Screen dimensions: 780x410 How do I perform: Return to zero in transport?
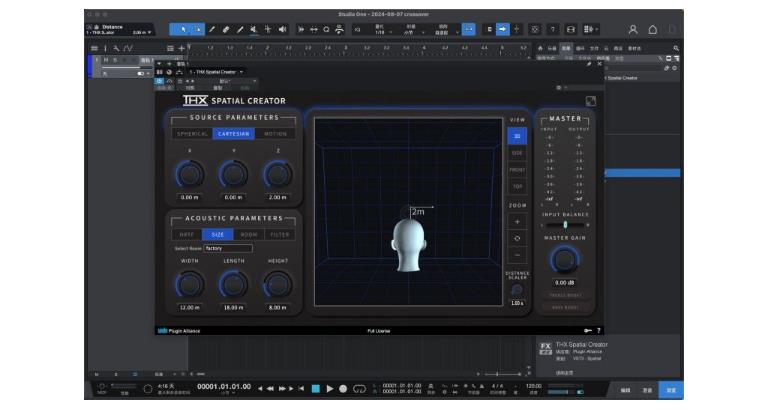point(301,389)
